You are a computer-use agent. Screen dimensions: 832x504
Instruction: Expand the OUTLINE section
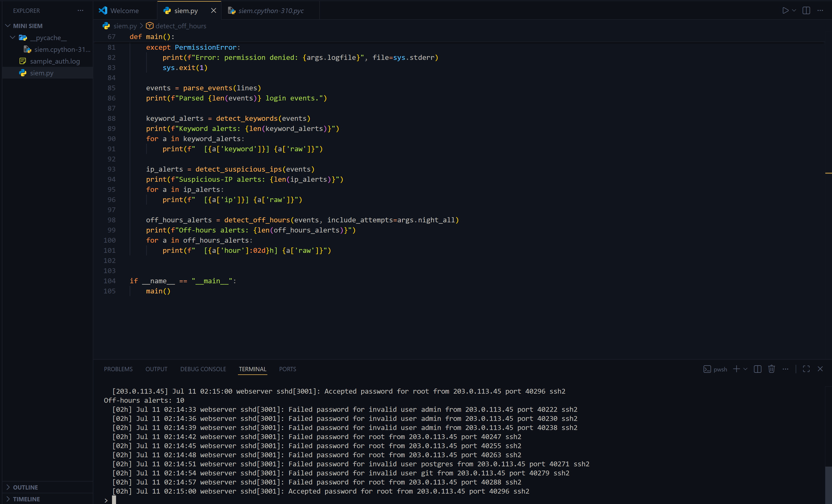point(25,487)
